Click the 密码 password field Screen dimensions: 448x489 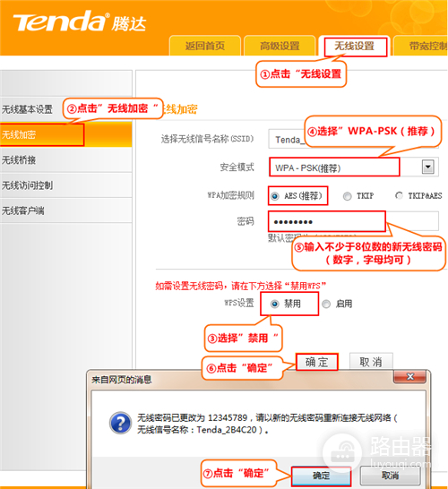[353, 221]
